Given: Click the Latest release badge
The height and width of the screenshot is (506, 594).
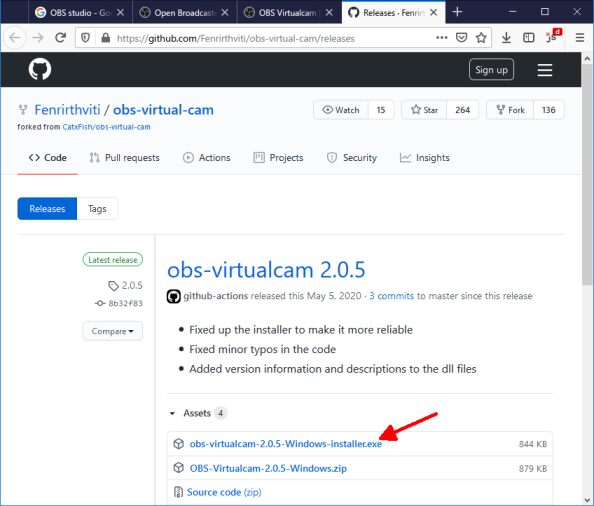Looking at the screenshot, I should [113, 260].
